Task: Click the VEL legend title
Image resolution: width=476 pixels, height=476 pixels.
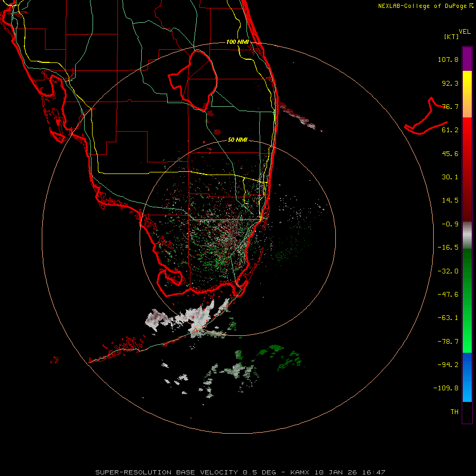Action: click(x=465, y=32)
